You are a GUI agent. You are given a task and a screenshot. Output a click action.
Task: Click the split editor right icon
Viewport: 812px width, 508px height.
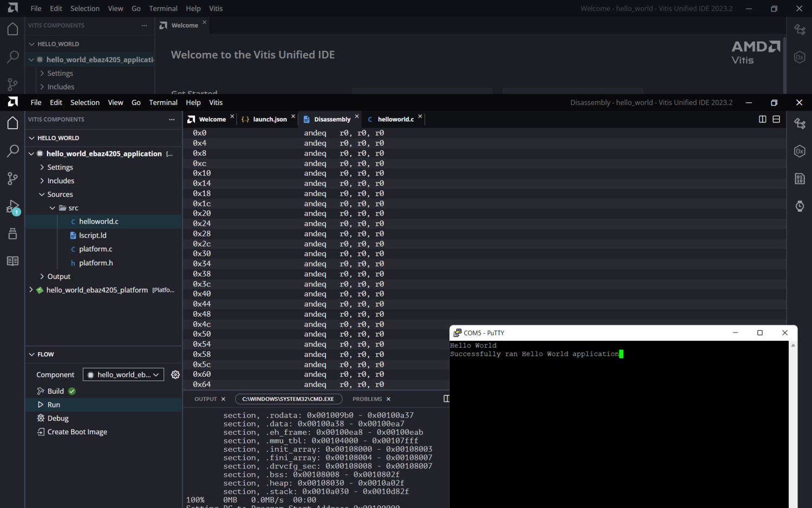pyautogui.click(x=762, y=119)
